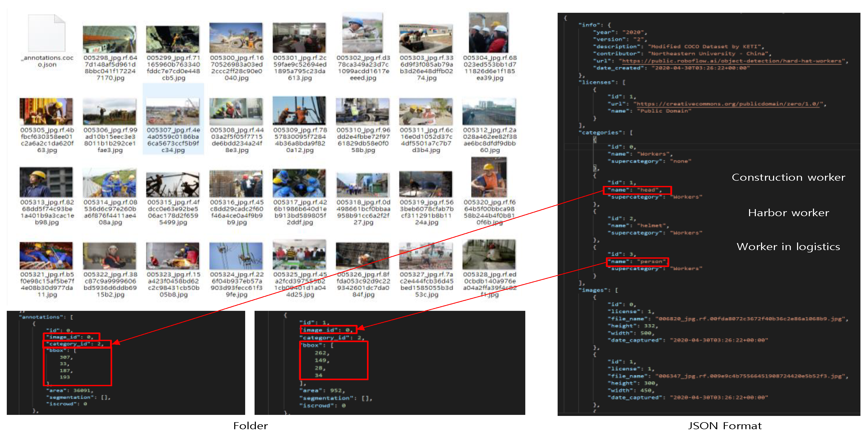Click the 005317_jpg blue helmets thumbnail
The image size is (868, 436).
[x=299, y=183]
